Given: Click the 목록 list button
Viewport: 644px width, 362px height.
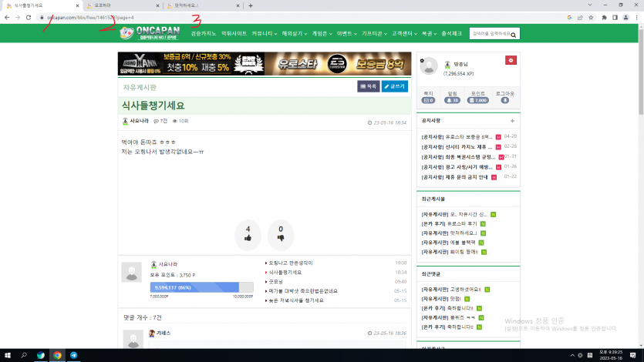Looking at the screenshot, I should [x=369, y=86].
